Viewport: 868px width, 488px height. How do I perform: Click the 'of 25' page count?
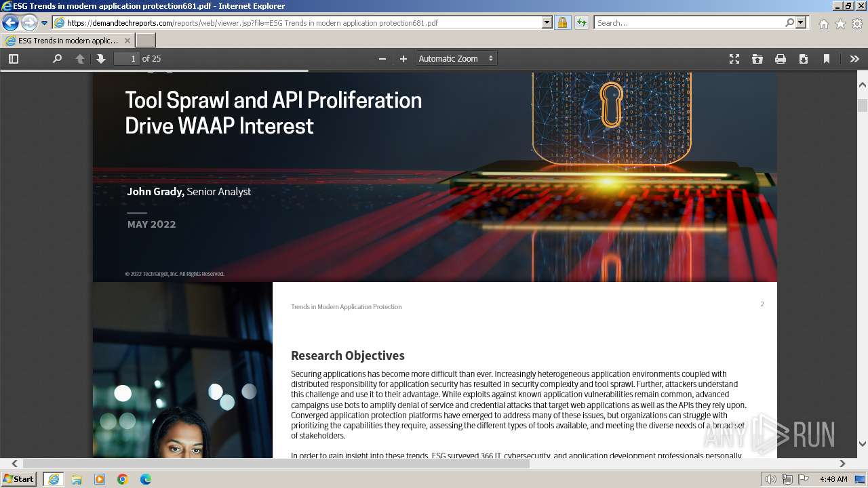pos(151,59)
